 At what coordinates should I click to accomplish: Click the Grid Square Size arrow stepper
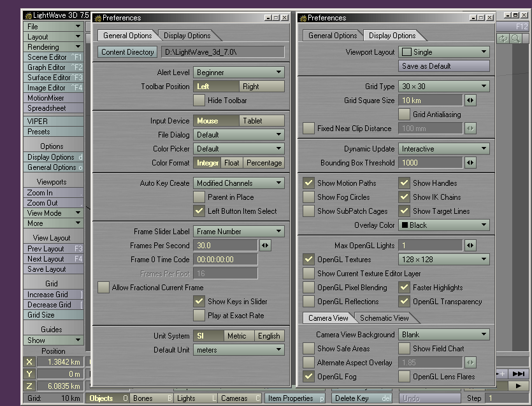(x=470, y=101)
